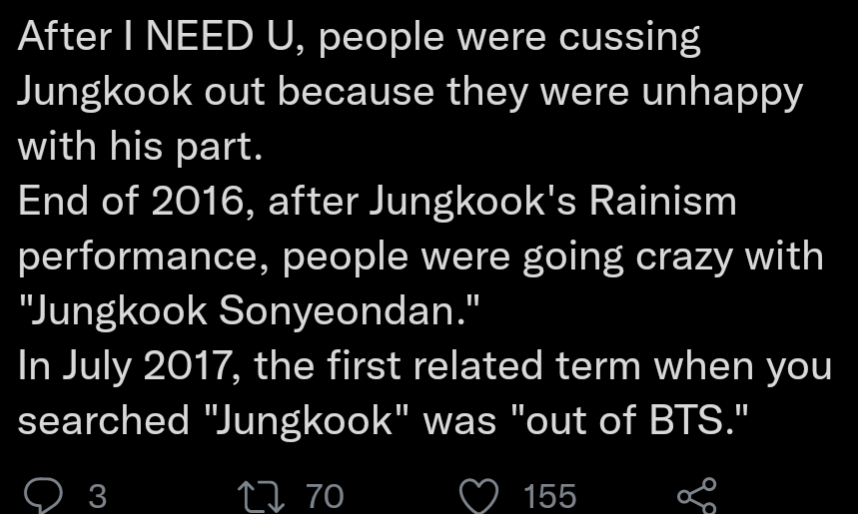
Task: Click the reply count 3
Action: point(97,496)
